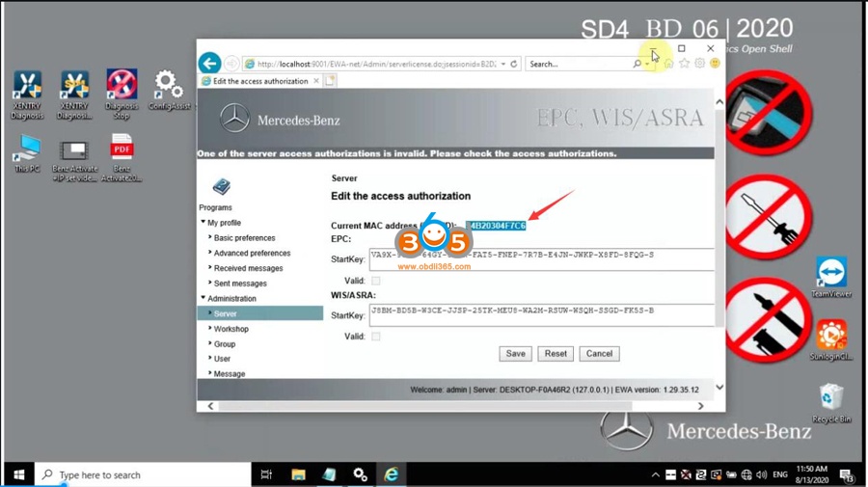Open Basic preferences

[244, 238]
